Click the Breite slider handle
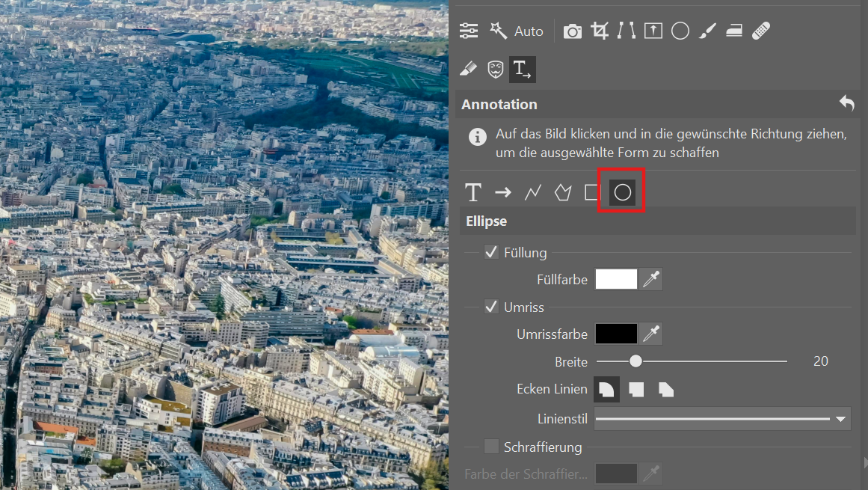The height and width of the screenshot is (490, 868). pos(635,361)
